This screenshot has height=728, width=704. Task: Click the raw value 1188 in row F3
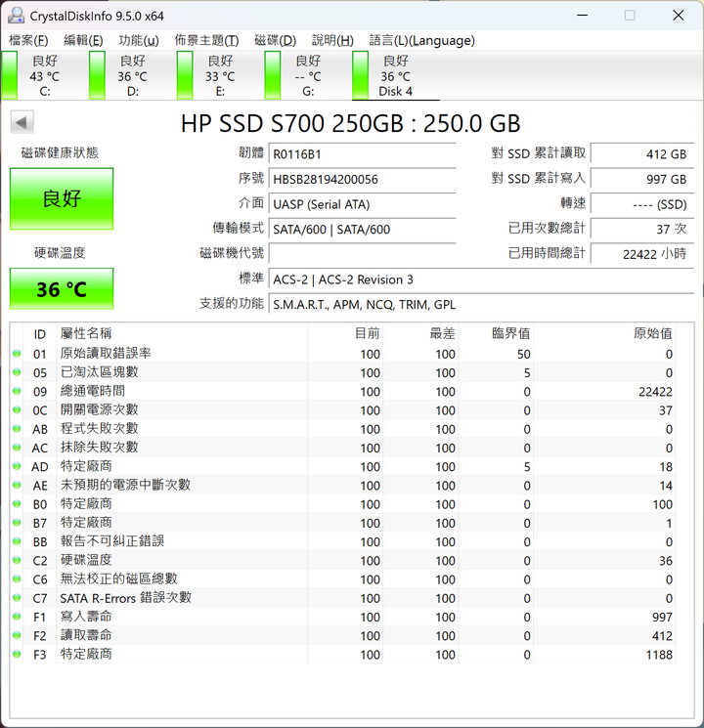[659, 655]
